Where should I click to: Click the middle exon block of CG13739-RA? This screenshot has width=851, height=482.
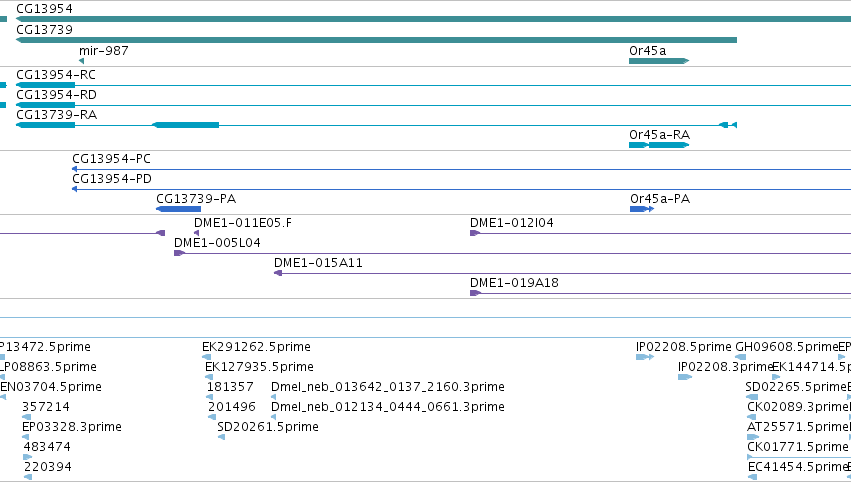pos(186,125)
